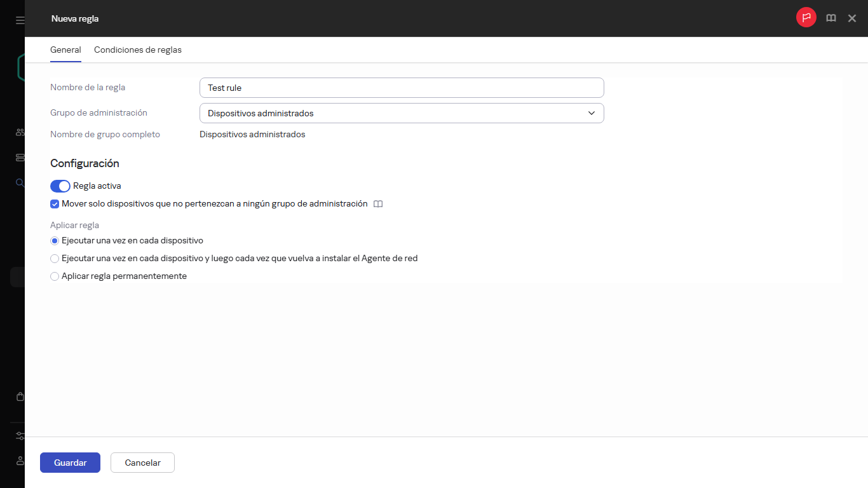The image size is (868, 488).
Task: Open help via header book icon
Action: coord(831,18)
